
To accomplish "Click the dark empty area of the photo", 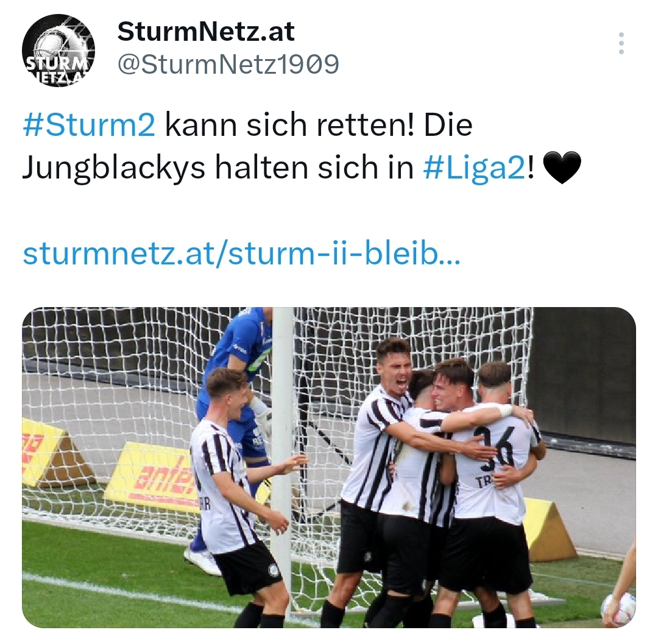I will click(x=583, y=373).
